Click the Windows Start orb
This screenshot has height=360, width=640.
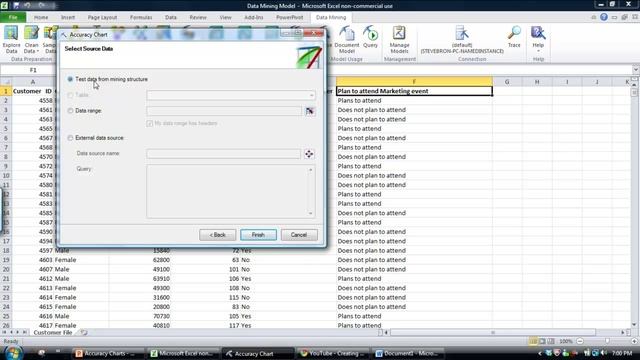tap(13, 353)
